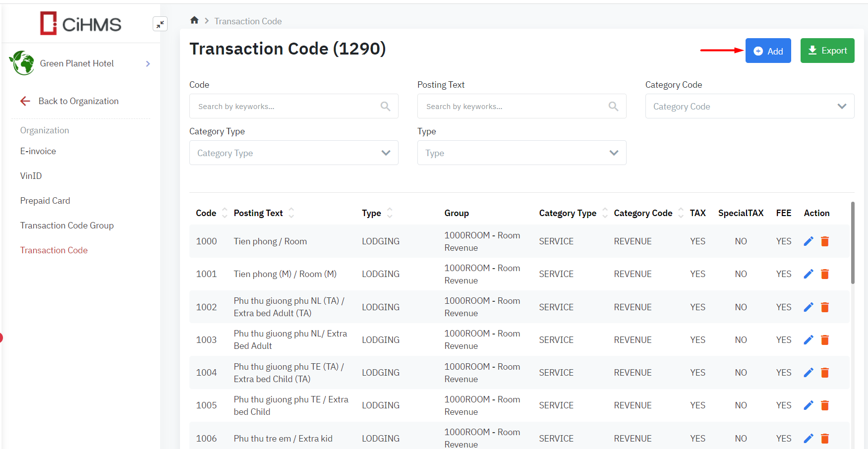Click the search icon in Code field
Viewport: 868px width, 449px height.
pos(385,106)
